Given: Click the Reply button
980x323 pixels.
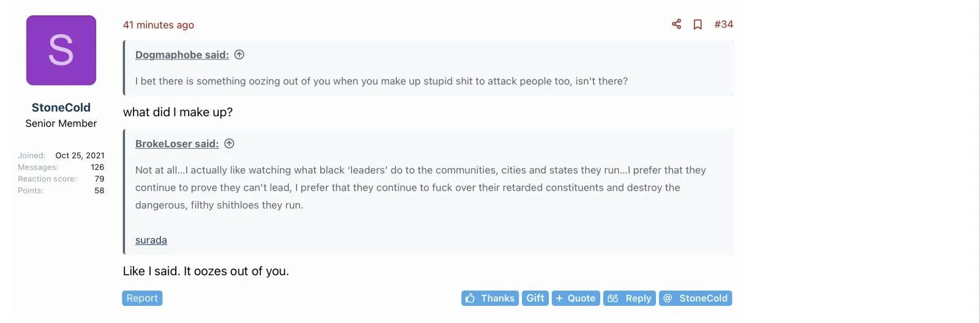Looking at the screenshot, I should (629, 298).
